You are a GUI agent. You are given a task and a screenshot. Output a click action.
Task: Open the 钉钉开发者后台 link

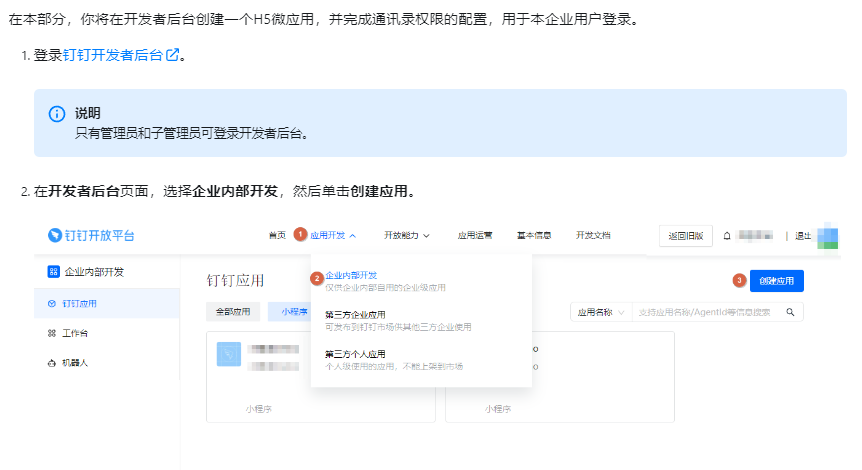(113, 55)
